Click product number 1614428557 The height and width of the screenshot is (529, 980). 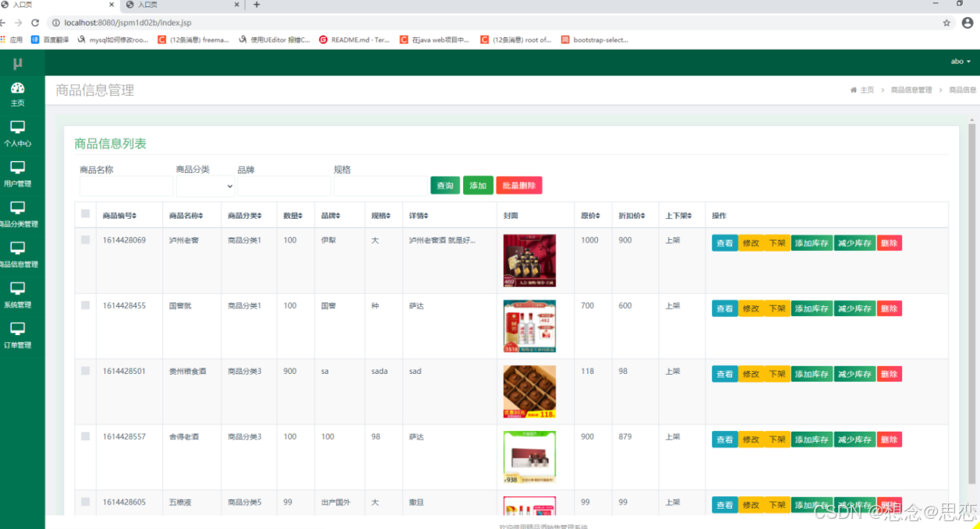[x=124, y=436]
